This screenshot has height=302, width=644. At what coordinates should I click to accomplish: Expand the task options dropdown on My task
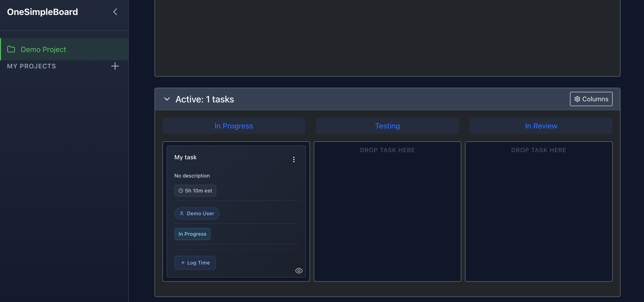point(294,160)
